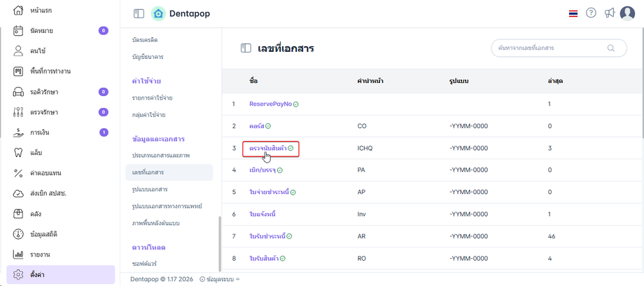Open the help question mark icon

click(591, 13)
